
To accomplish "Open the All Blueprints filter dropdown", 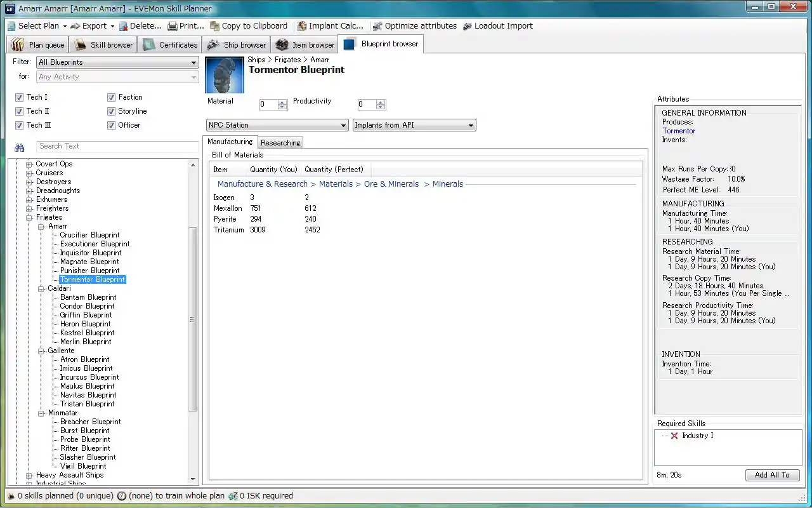I will (117, 62).
